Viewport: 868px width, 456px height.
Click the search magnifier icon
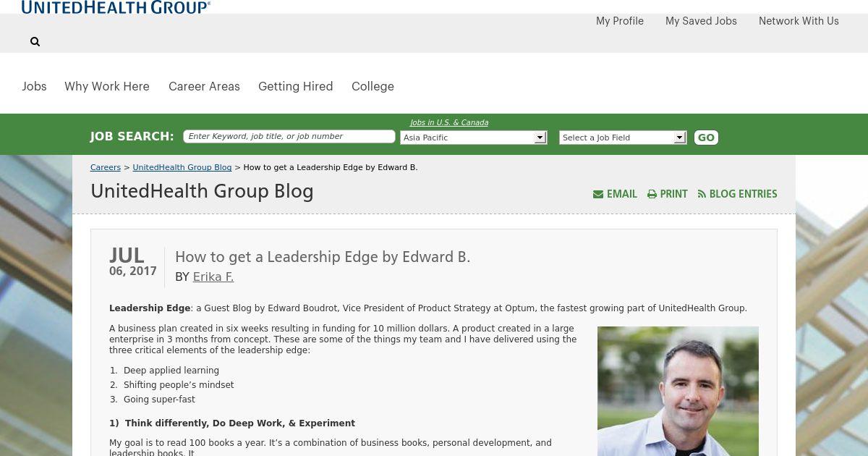[35, 42]
